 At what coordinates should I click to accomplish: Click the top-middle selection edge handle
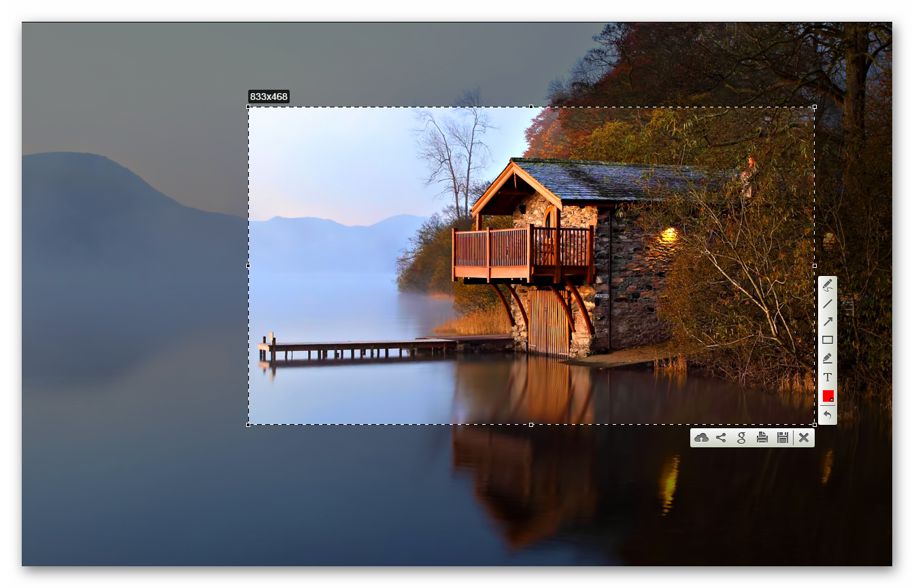(x=531, y=107)
